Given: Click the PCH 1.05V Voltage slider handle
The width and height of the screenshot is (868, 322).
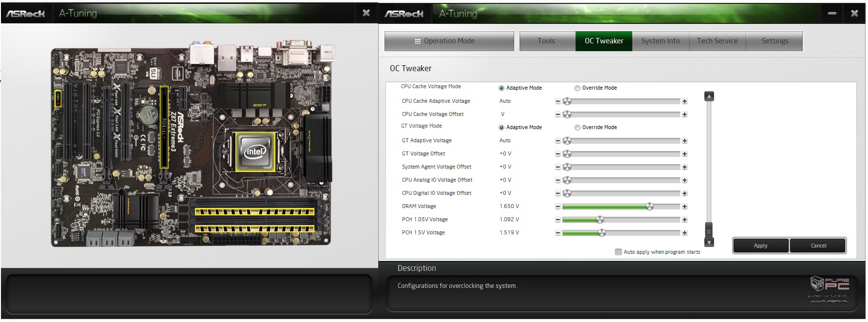Looking at the screenshot, I should tap(600, 220).
